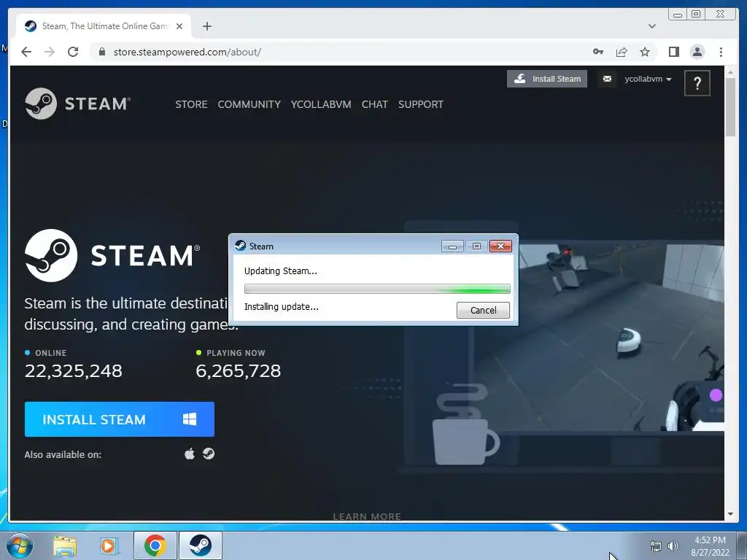747x560 pixels.
Task: Cancel the Steam update
Action: click(x=483, y=310)
